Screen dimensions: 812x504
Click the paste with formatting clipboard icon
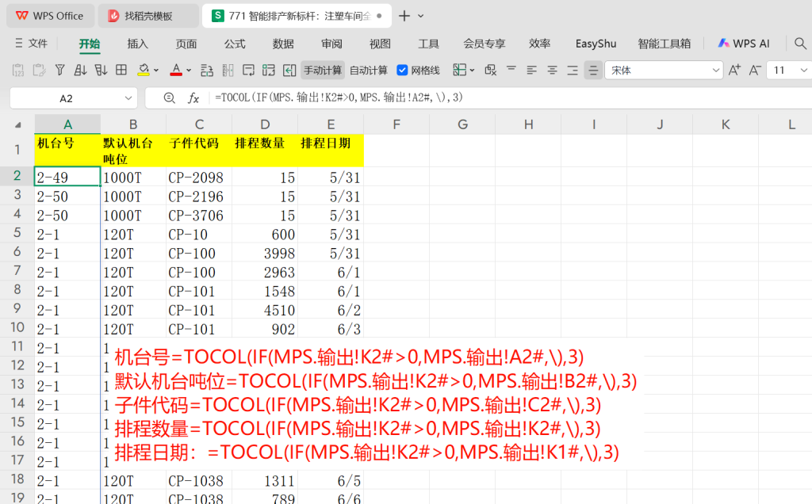coord(39,71)
